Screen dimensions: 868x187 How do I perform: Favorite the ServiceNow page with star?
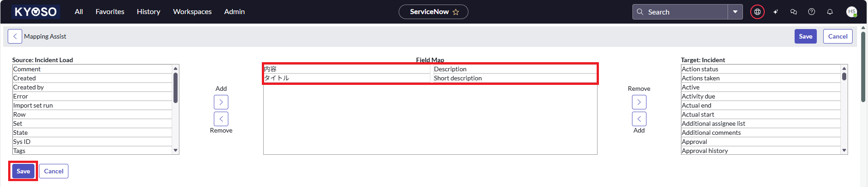click(456, 12)
